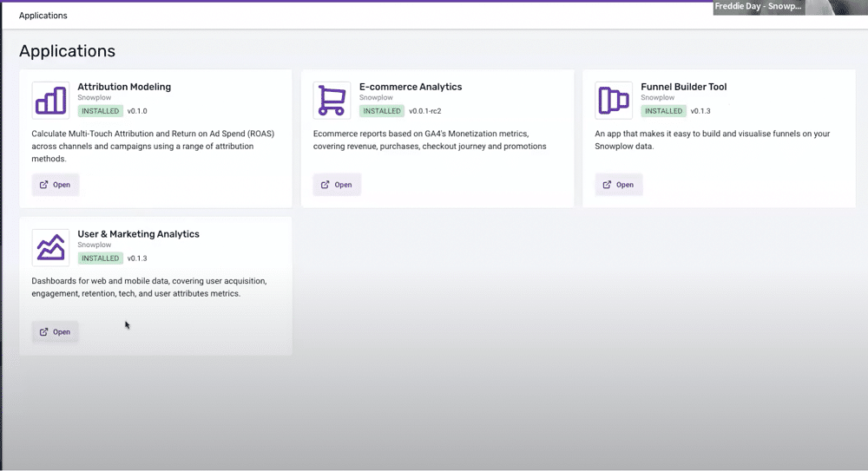Click the User & Marketing Analytics description text
The width and height of the screenshot is (868, 471).
(x=149, y=287)
